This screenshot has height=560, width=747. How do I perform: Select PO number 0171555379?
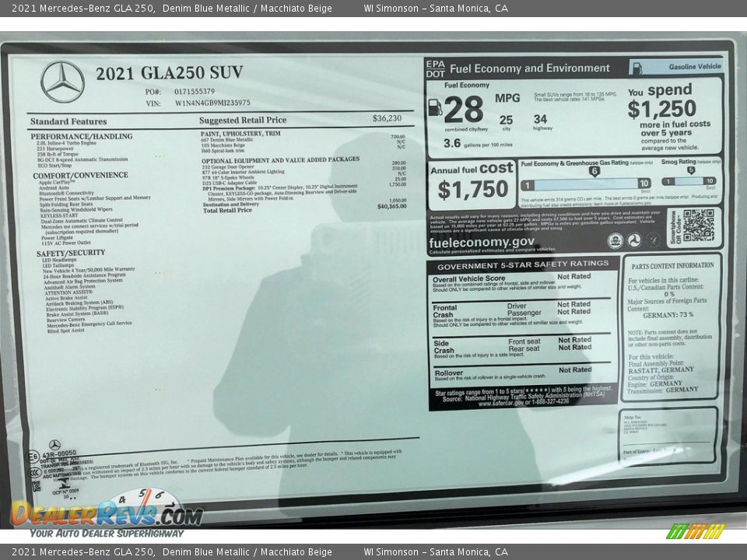(x=195, y=92)
